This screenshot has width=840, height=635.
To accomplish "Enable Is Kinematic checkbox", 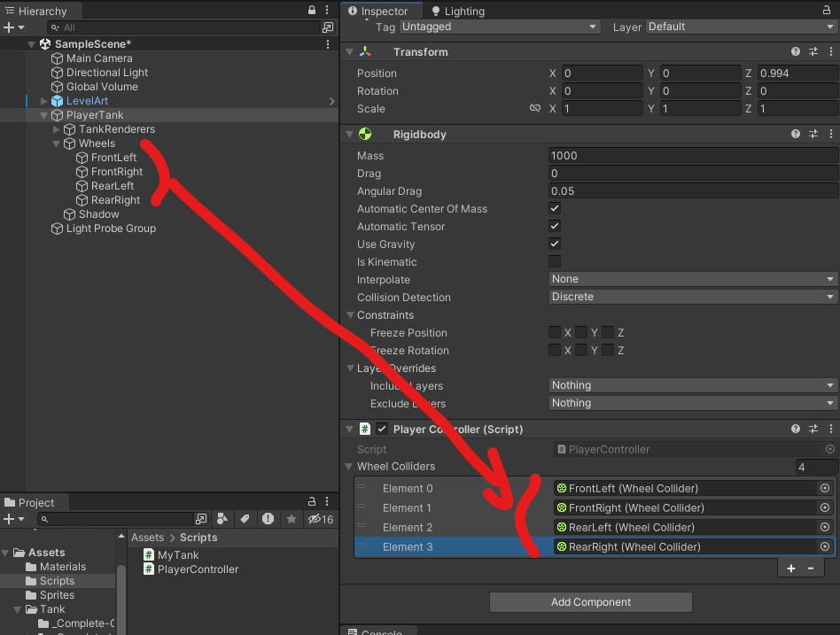I will coord(555,261).
